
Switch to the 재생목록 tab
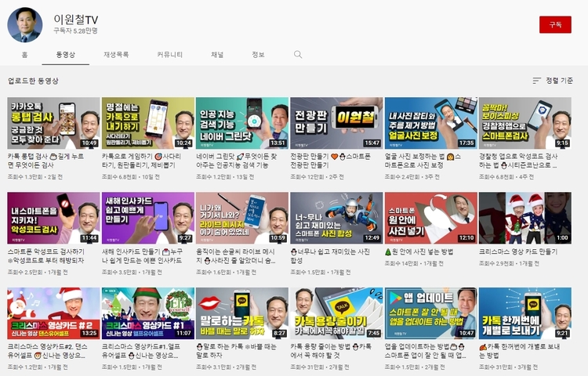click(x=116, y=55)
